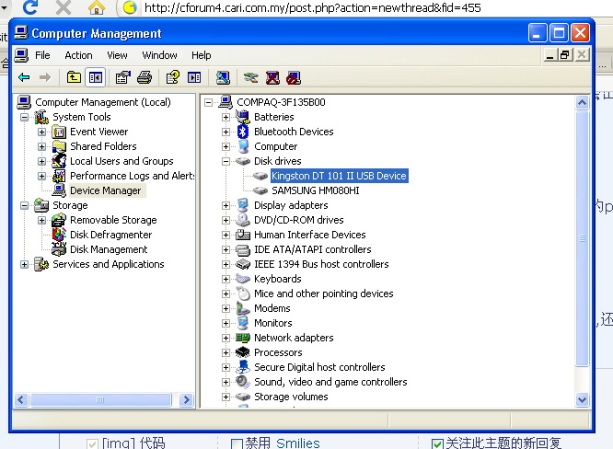The image size is (613, 449).
Task: Open the Help menu
Action: coord(201,55)
